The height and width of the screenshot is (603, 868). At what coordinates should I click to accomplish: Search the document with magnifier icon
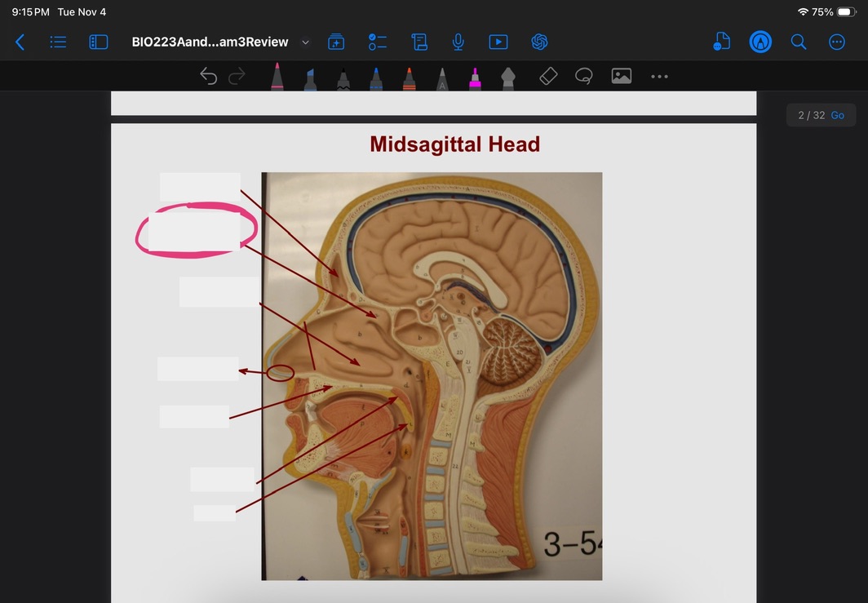tap(799, 42)
